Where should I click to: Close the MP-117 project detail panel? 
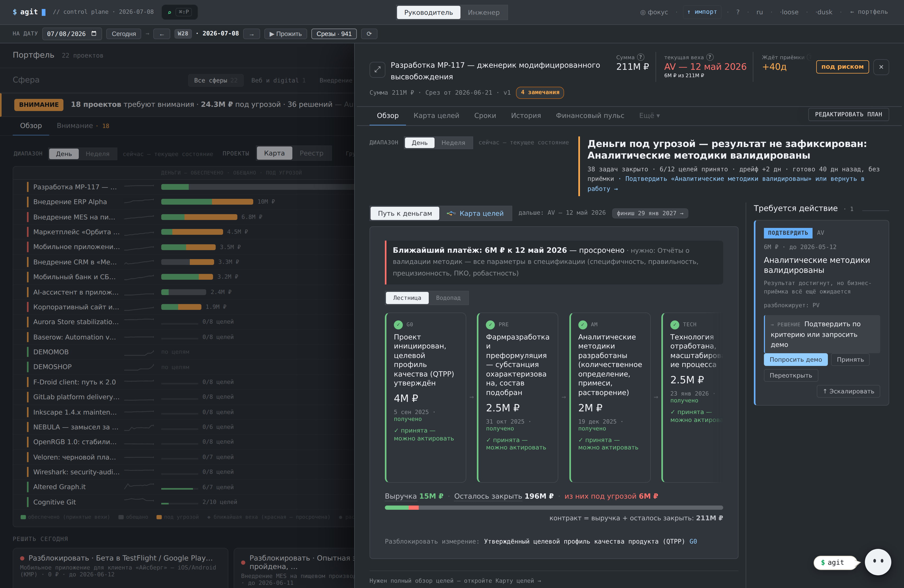[x=881, y=67]
